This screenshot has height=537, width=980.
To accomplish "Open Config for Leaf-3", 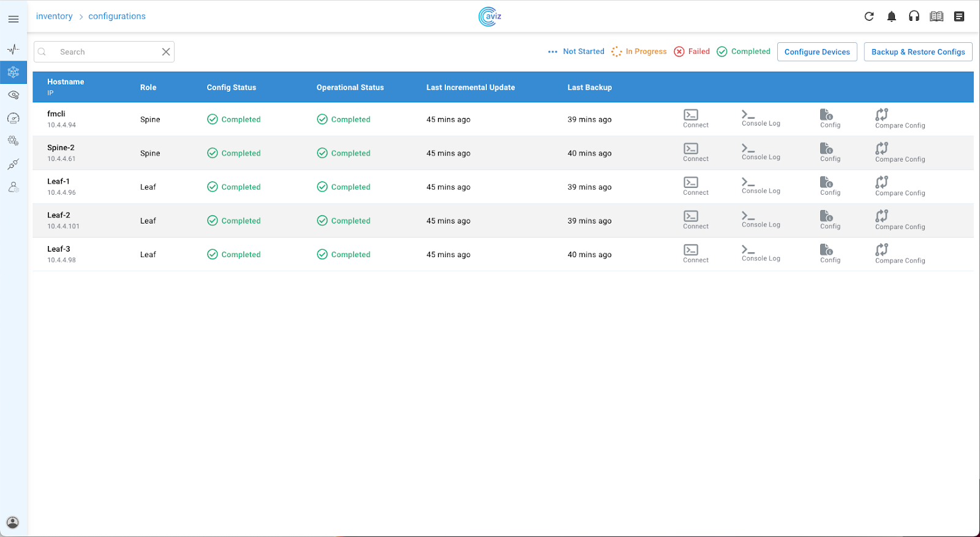I will click(x=830, y=253).
